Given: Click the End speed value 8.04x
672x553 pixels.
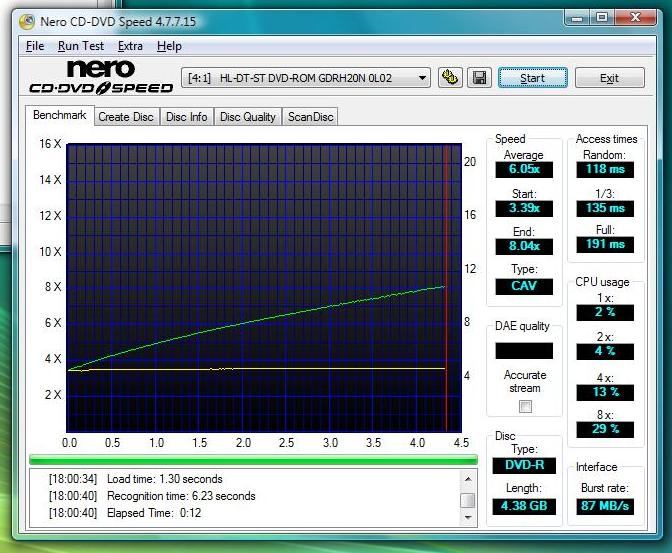Looking at the screenshot, I should (524, 246).
